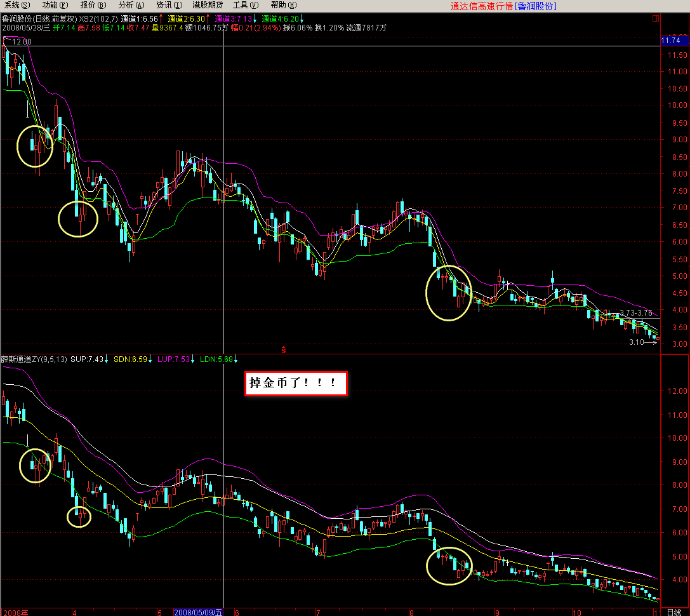The image size is (690, 616).
Task: Click the 低7.14 low price value
Action: pyautogui.click(x=114, y=28)
